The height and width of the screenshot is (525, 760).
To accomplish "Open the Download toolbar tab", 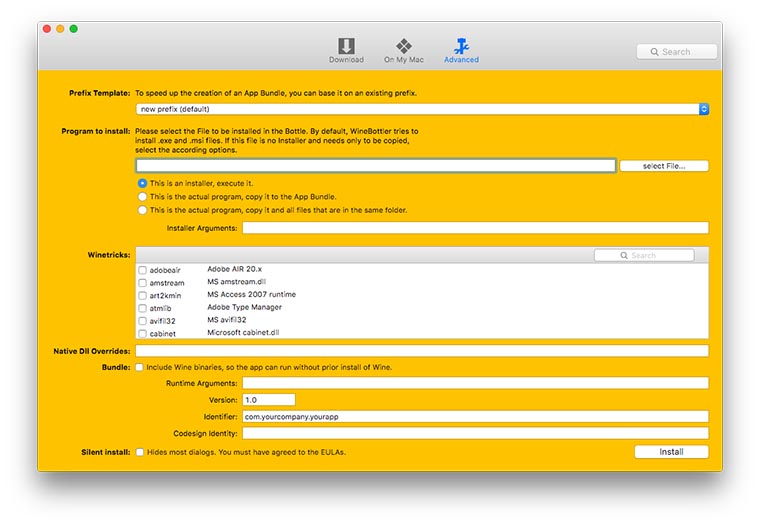I will [346, 50].
